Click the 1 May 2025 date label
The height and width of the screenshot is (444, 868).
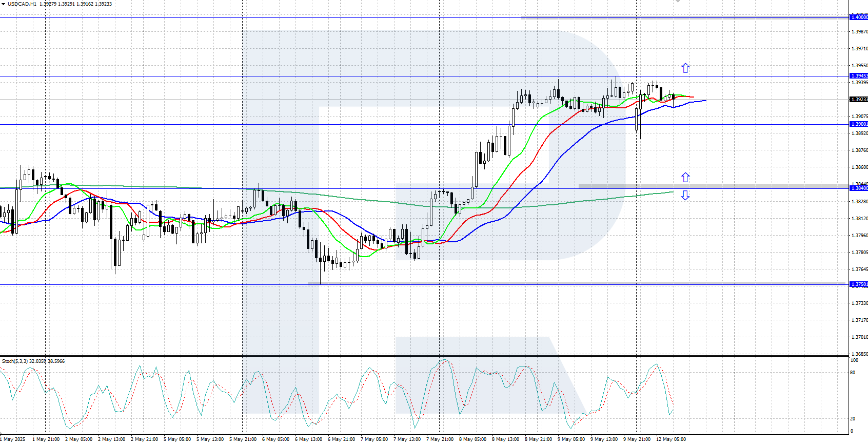[13, 439]
